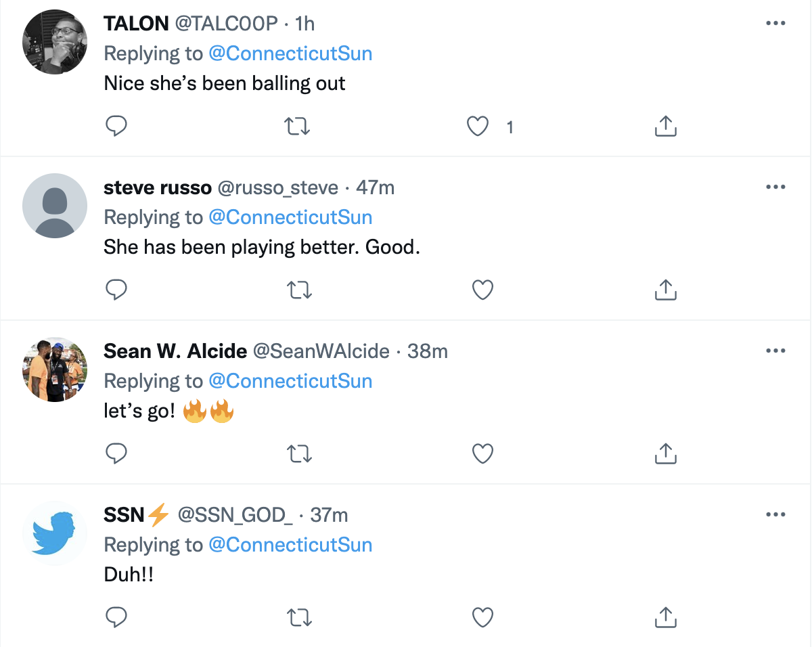Open Sean W. Alcide's profile name

(175, 351)
